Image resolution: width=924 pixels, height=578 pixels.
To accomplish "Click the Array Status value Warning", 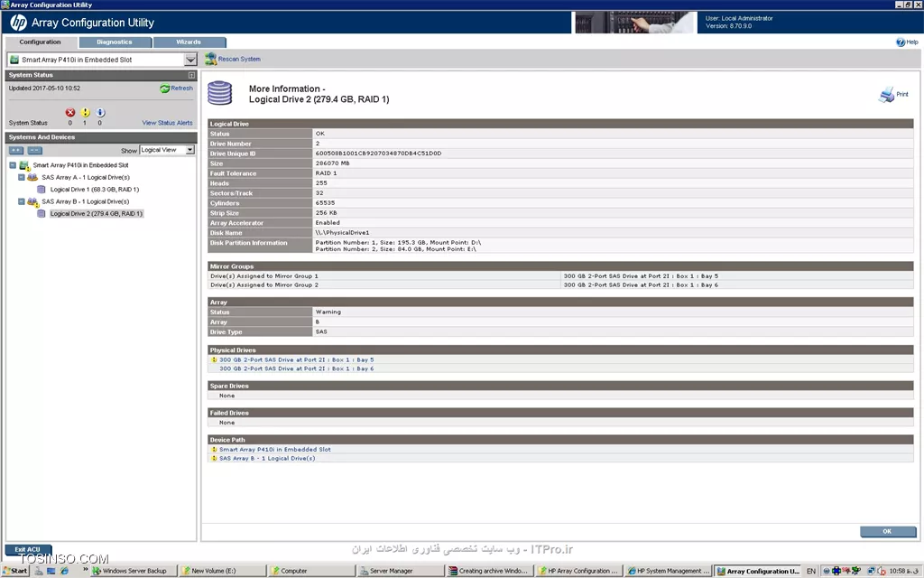I will [328, 312].
